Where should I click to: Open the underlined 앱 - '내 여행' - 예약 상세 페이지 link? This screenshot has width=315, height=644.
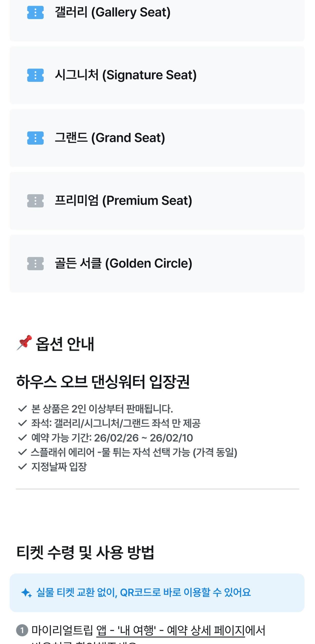click(170, 630)
